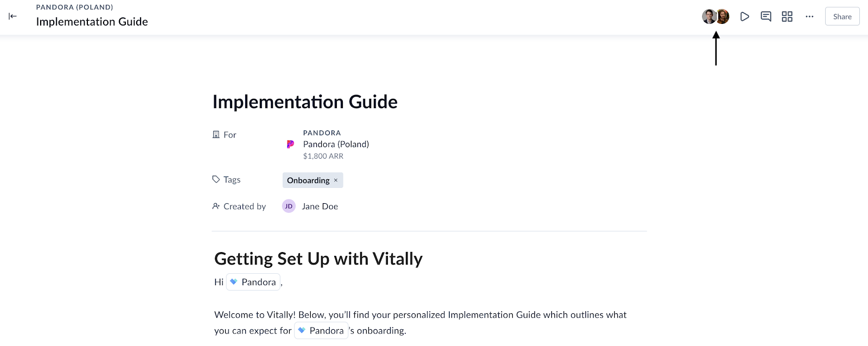Open the grid layout icon
Image resolution: width=868 pixels, height=346 pixels.
click(x=787, y=16)
